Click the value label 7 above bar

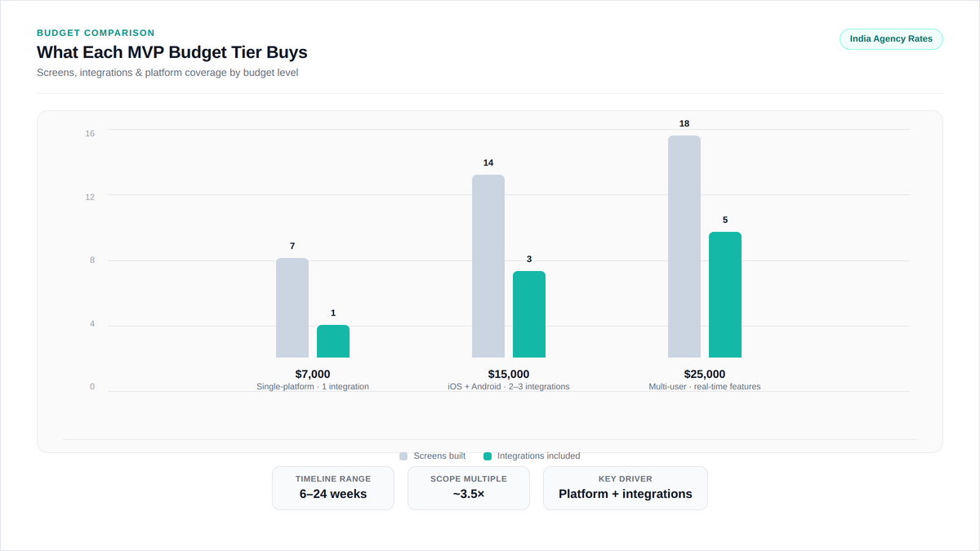pos(292,247)
